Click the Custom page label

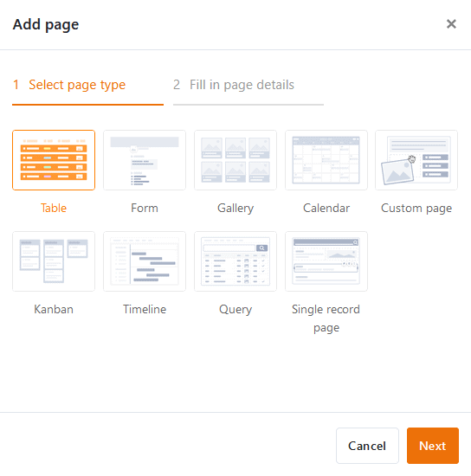(416, 209)
